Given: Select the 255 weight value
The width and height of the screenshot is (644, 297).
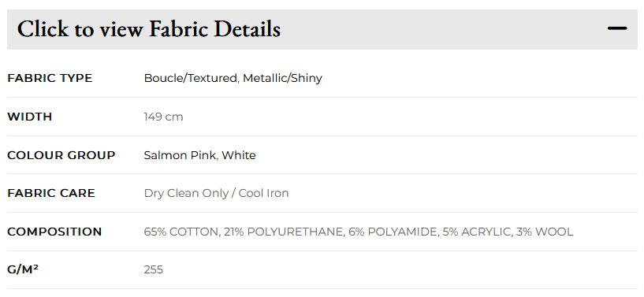Looking at the screenshot, I should (x=154, y=269).
